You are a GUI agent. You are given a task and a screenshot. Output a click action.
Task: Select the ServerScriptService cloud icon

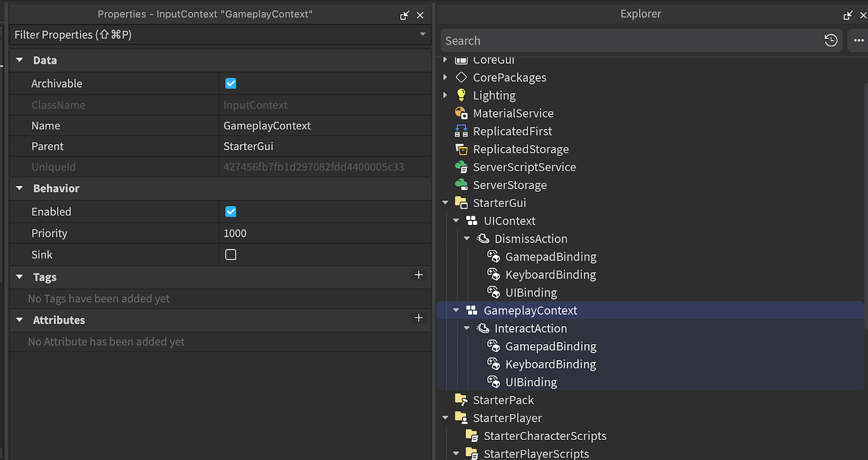click(461, 167)
